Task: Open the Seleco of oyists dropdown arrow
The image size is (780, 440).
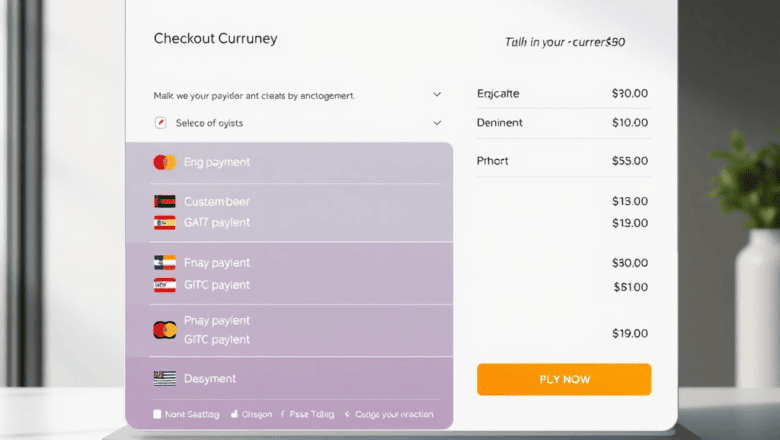Action: pyautogui.click(x=437, y=123)
